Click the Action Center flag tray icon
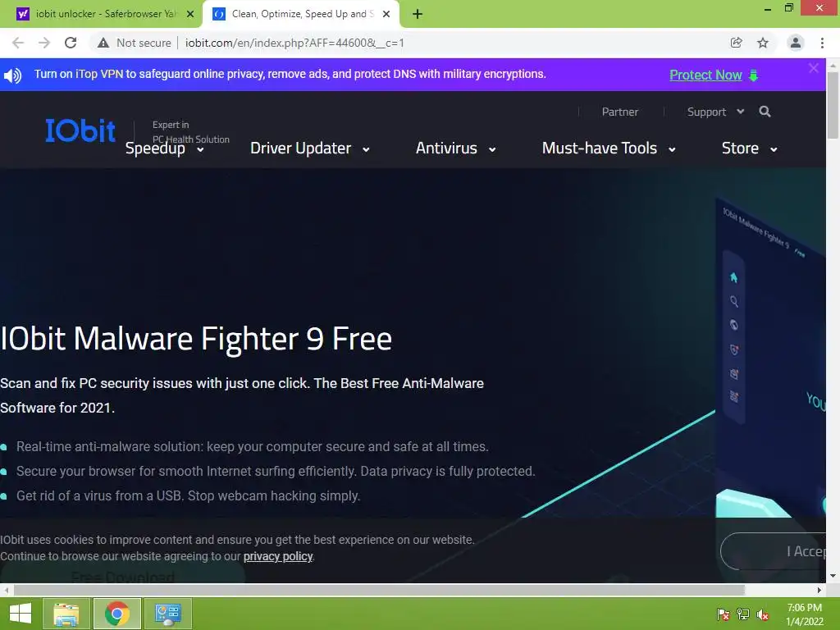840x630 pixels. tap(724, 614)
